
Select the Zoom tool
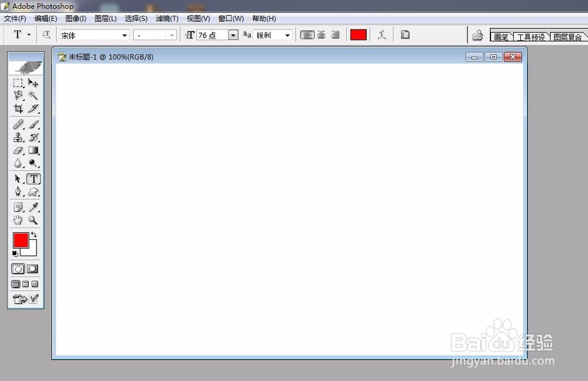coord(33,220)
